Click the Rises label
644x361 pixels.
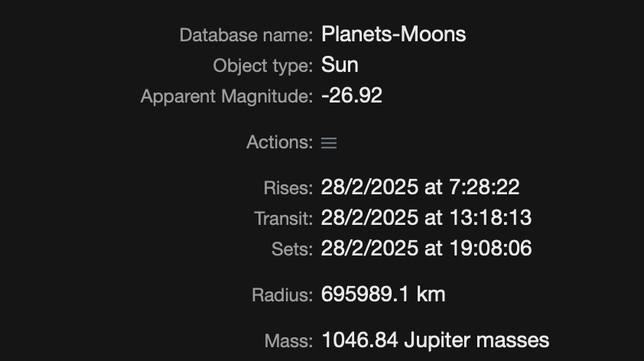tap(288, 188)
